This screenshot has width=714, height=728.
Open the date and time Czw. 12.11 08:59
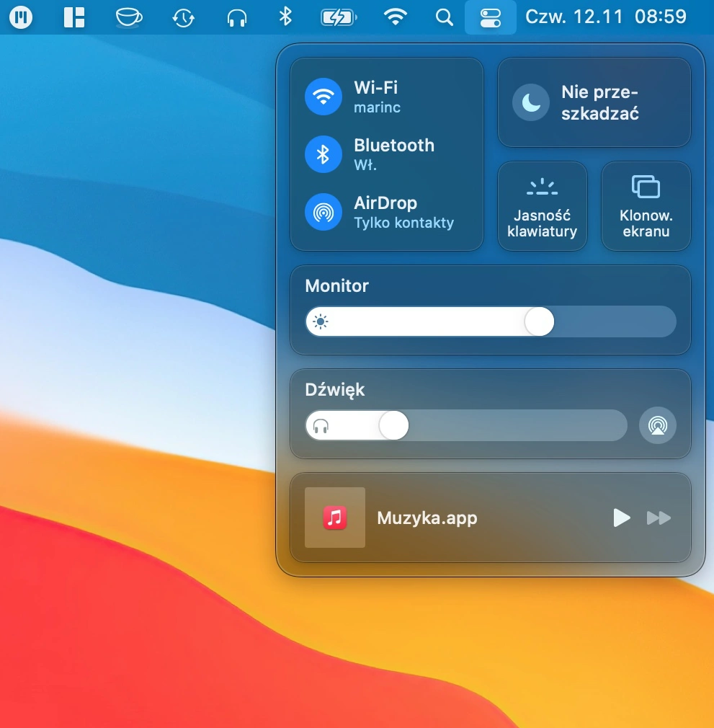[605, 17]
